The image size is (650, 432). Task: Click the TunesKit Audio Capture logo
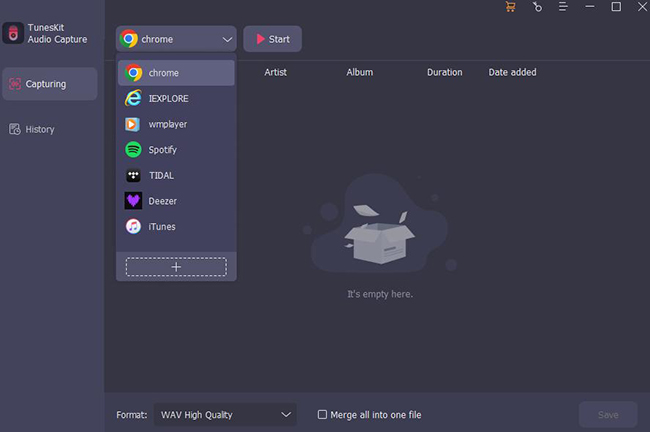tap(13, 33)
